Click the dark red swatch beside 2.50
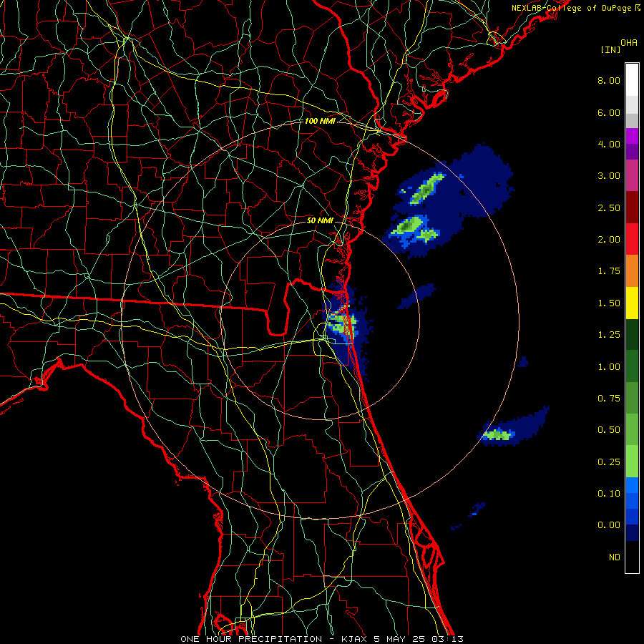The image size is (644, 644). pos(632,208)
